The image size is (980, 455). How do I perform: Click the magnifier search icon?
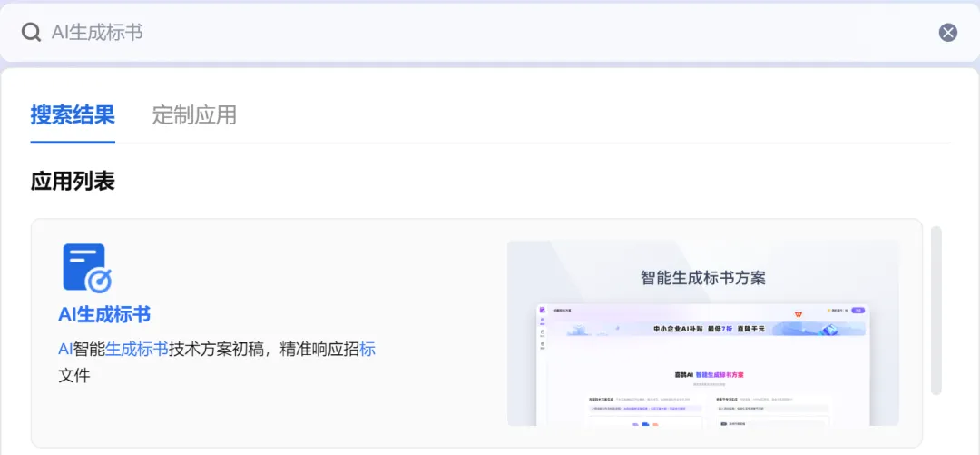31,33
